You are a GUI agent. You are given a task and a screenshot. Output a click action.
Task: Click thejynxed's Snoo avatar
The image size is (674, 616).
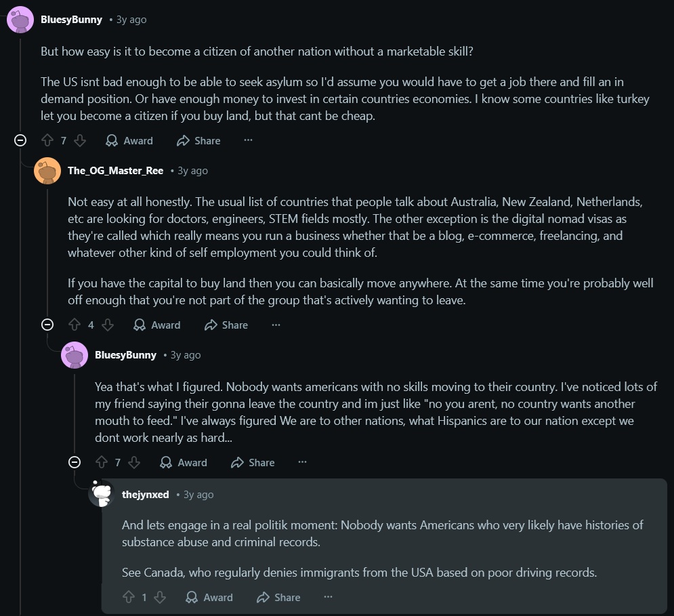[102, 494]
